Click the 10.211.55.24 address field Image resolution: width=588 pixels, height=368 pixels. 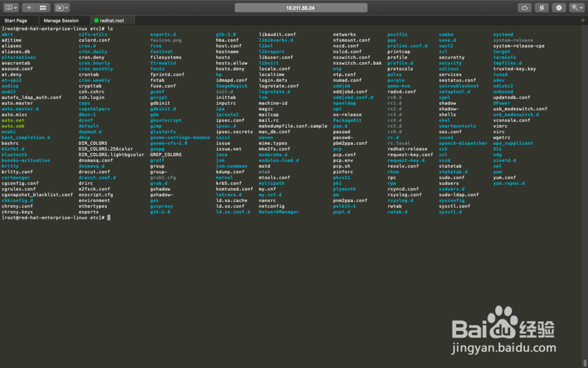click(300, 8)
